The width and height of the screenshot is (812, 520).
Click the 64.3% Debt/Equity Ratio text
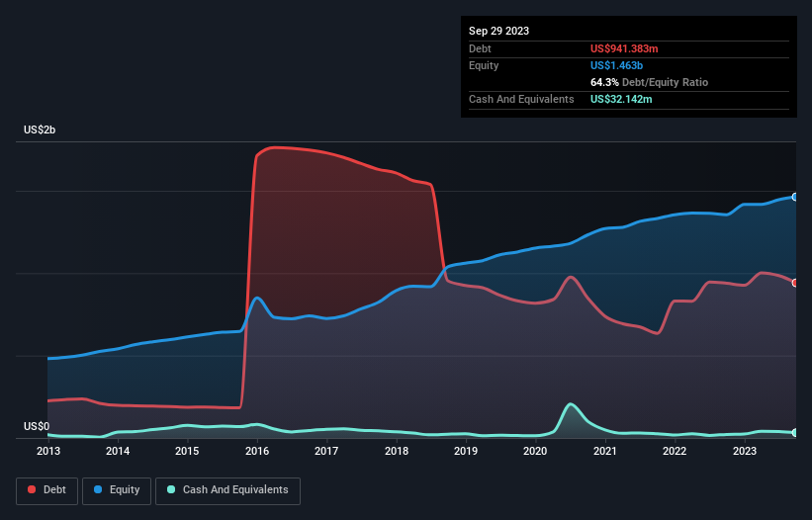(649, 82)
